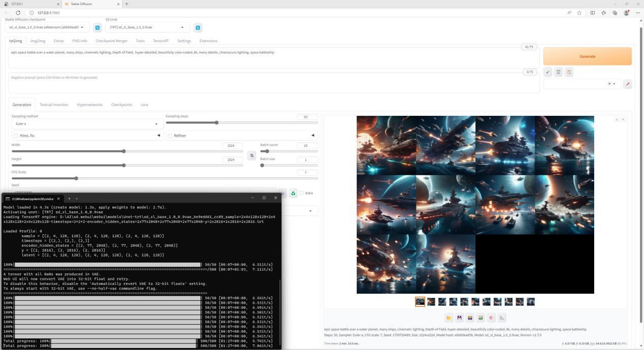This screenshot has height=350, width=644.
Task: Click the SD Unet refresh icon
Action: [198, 27]
